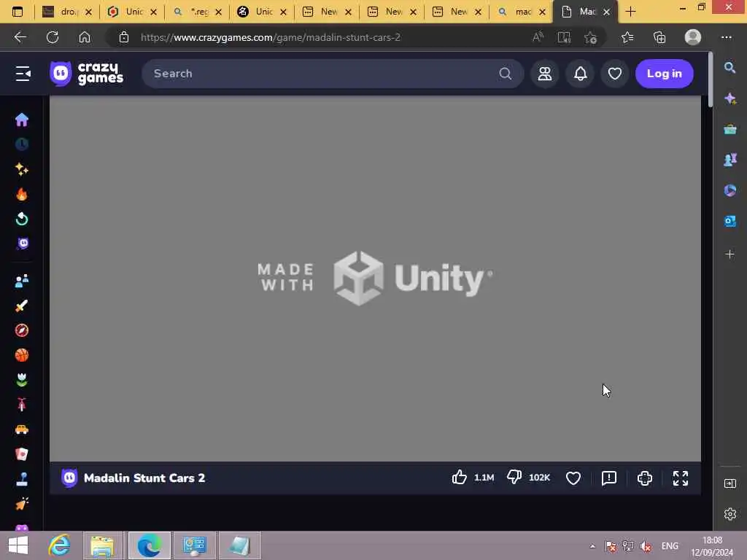Open Action sword category icon
The height and width of the screenshot is (560, 747).
pos(22,306)
